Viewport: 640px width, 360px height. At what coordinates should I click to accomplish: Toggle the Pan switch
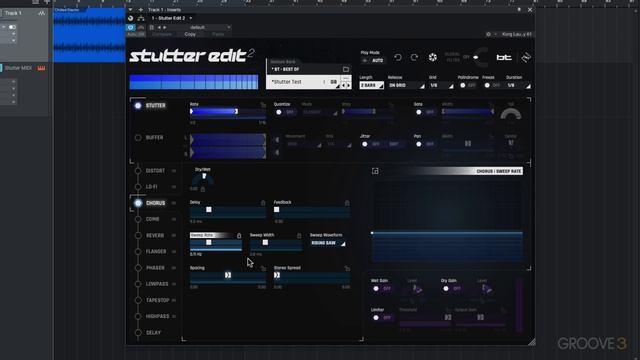[424, 144]
